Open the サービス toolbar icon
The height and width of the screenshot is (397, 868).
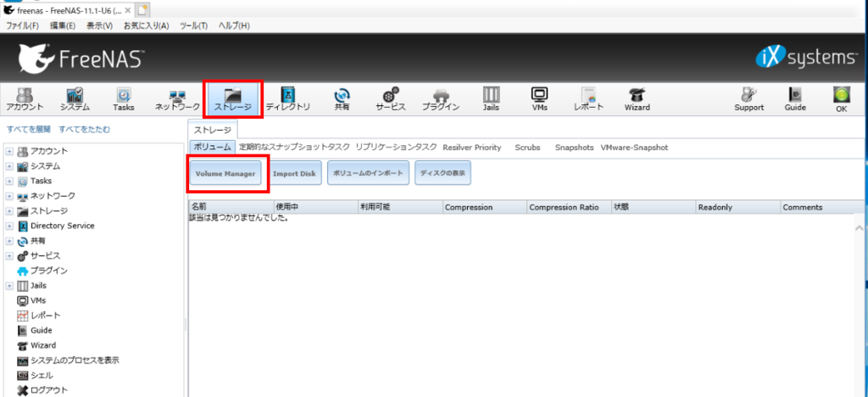[x=391, y=100]
